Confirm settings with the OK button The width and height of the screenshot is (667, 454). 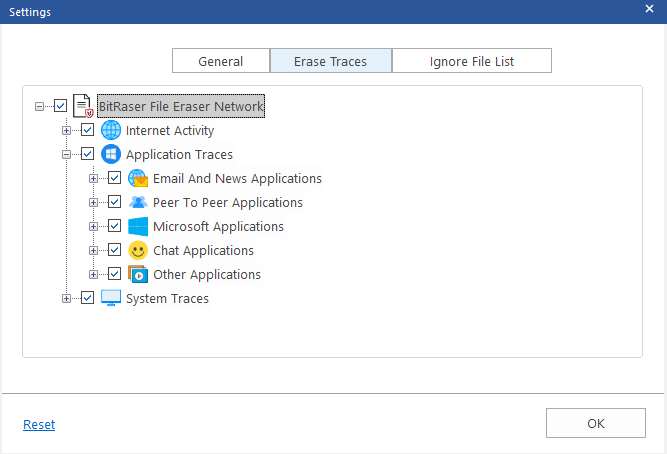coord(596,423)
